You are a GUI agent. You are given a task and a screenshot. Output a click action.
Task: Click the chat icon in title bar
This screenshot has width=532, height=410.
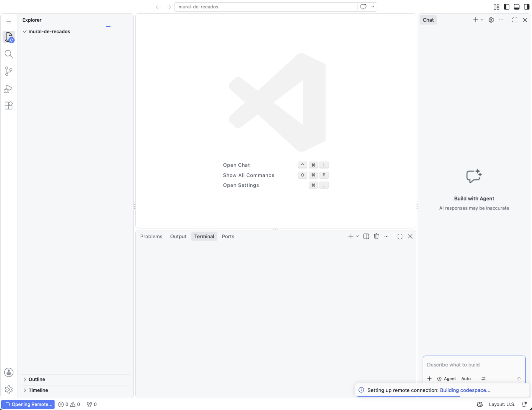click(x=363, y=7)
